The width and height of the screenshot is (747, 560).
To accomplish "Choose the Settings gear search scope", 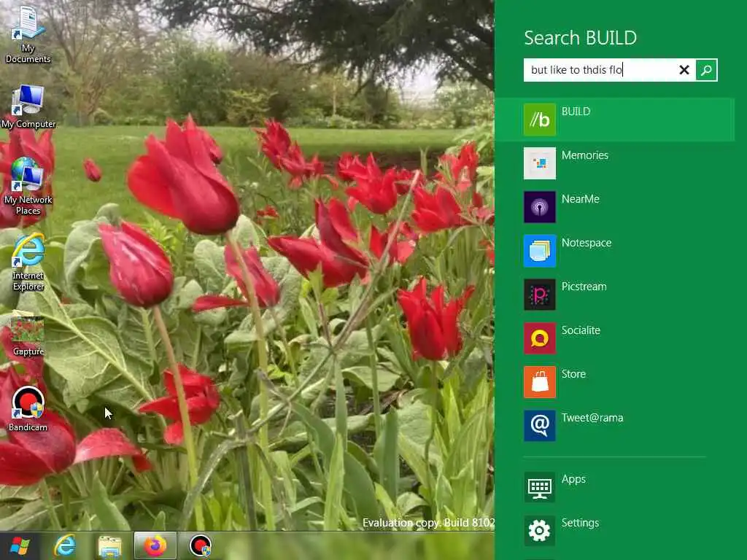I will (x=539, y=531).
